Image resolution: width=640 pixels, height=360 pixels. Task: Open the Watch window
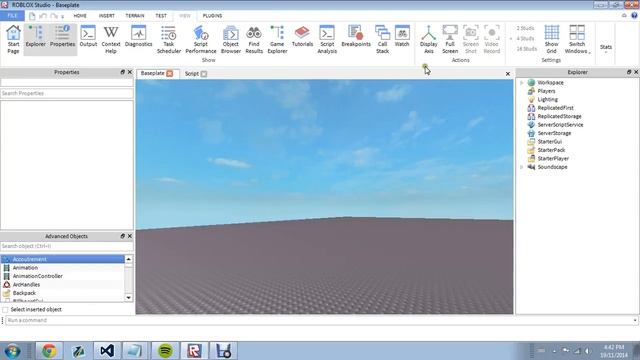click(x=402, y=36)
